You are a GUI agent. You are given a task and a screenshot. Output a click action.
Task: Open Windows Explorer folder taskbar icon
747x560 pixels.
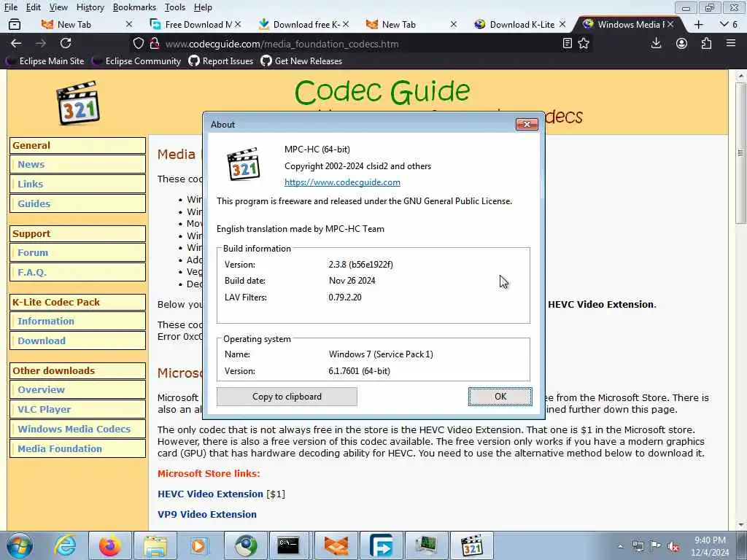click(x=156, y=545)
